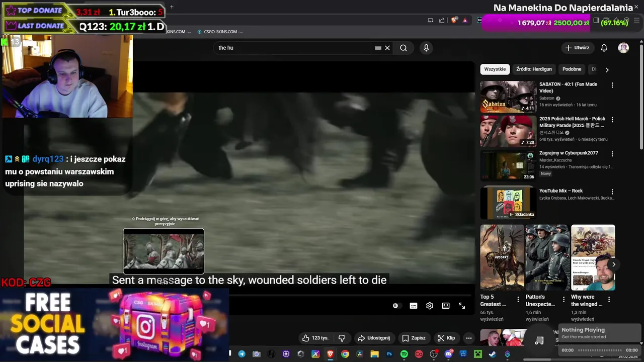Open options for YouTube Mix – Rock

point(612,192)
